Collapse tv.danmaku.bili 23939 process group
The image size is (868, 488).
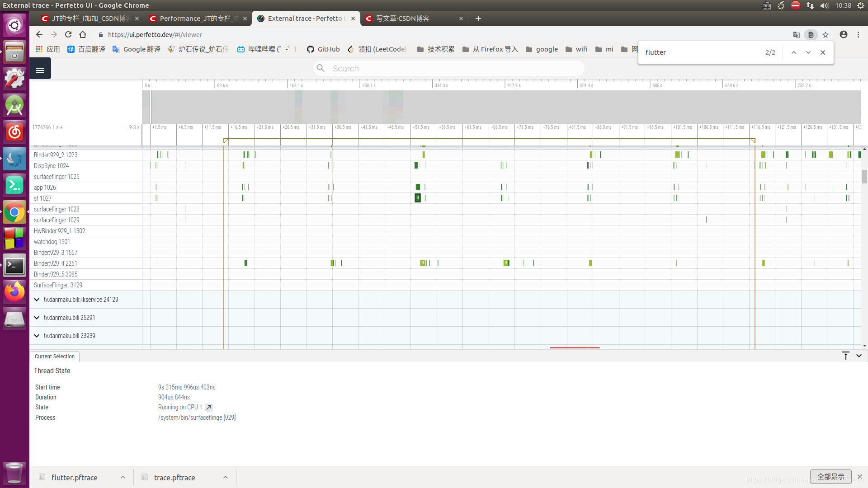click(37, 336)
